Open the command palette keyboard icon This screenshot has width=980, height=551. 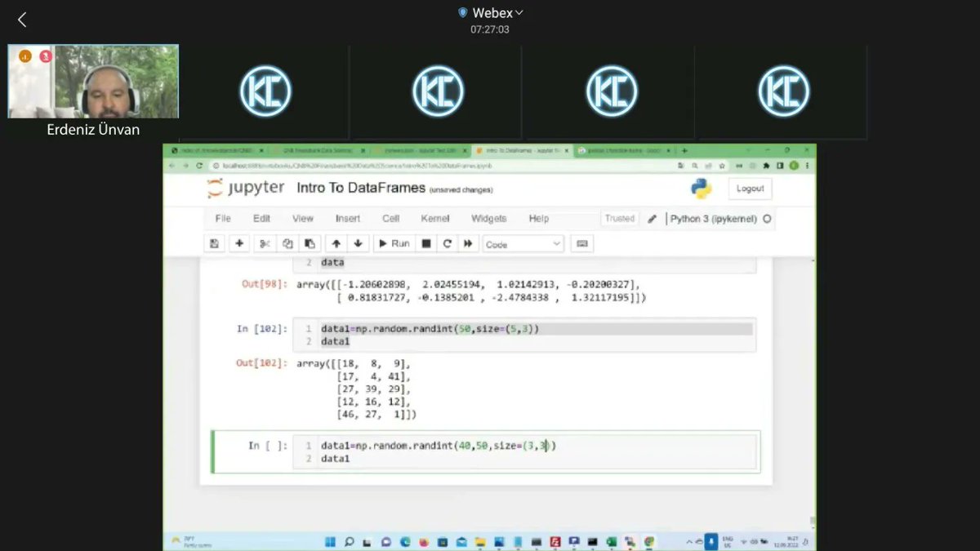click(x=581, y=243)
